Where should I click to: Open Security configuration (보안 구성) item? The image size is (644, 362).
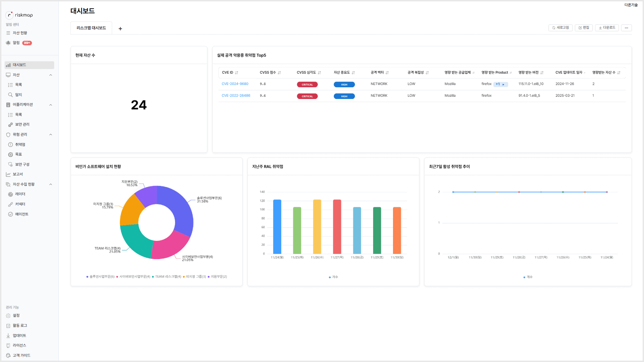22,164
